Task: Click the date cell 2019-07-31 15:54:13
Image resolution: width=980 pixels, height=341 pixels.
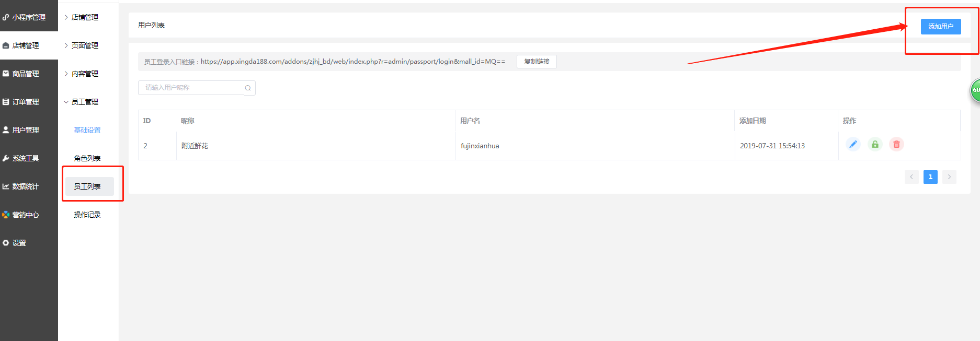Action: [772, 146]
